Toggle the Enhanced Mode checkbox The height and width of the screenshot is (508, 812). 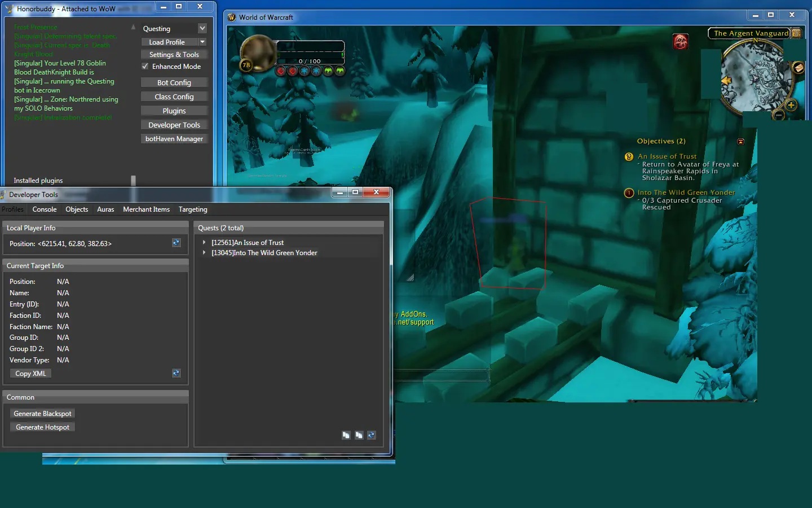click(x=145, y=67)
